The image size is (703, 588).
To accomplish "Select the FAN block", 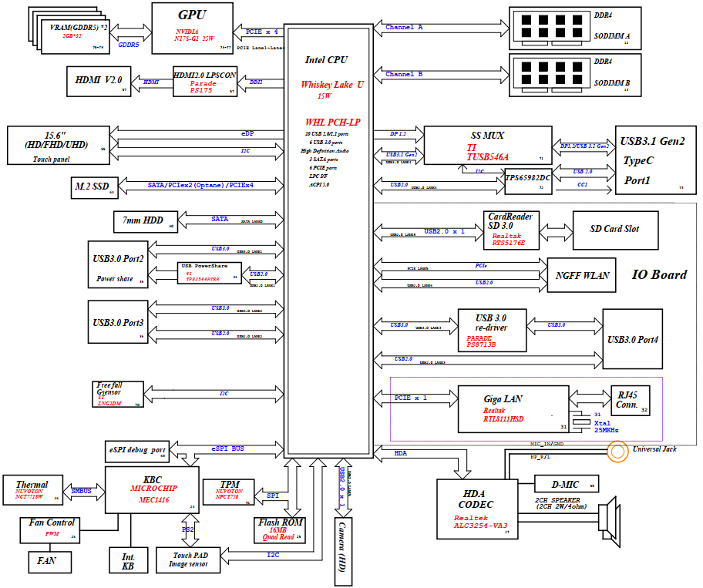I will (x=50, y=562).
